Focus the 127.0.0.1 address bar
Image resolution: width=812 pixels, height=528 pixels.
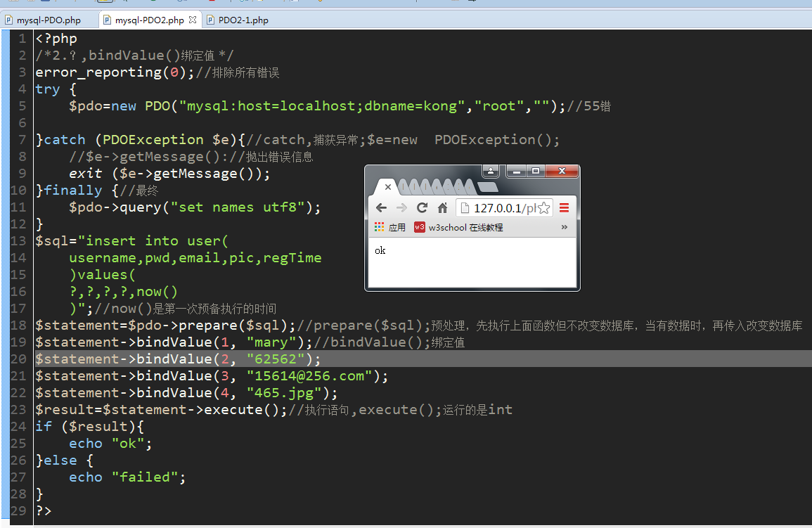[x=505, y=208]
